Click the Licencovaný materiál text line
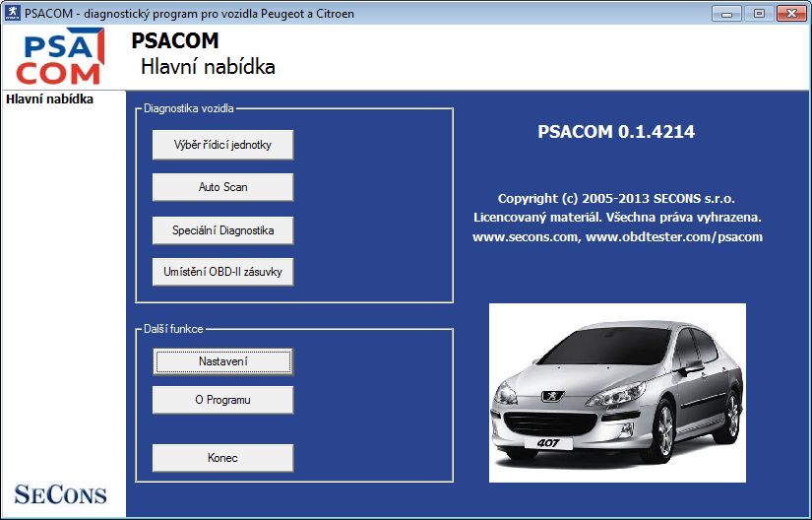Viewport: 812px width, 520px height. (x=617, y=218)
